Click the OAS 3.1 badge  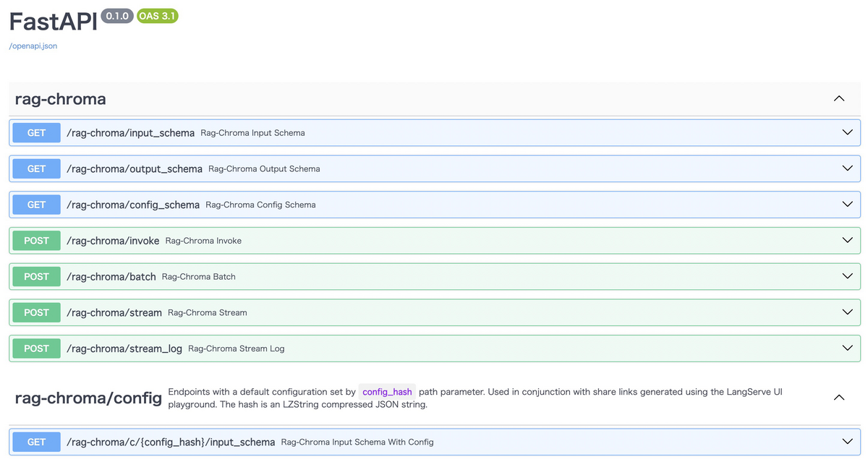tap(157, 16)
